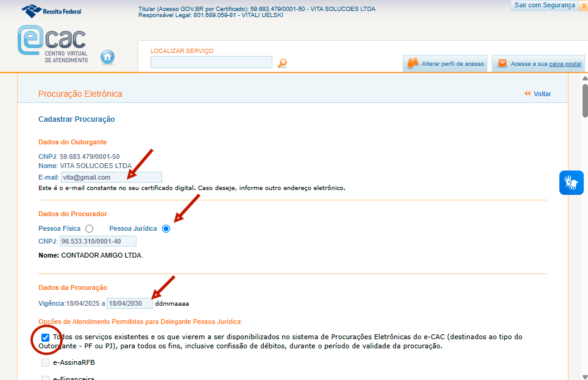Select the Pessoa Jurídica radio button
Screen dimensions: 588x380
click(166, 228)
